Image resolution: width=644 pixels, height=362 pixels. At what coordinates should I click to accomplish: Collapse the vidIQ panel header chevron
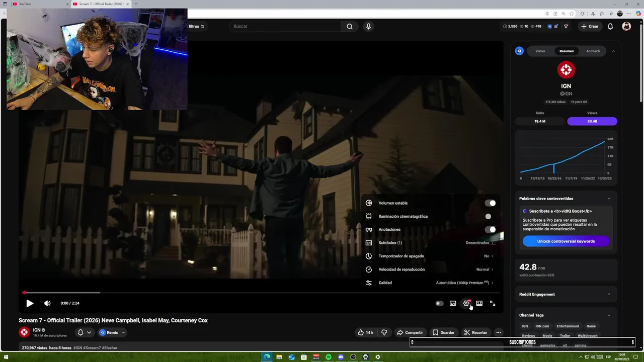pyautogui.click(x=613, y=51)
